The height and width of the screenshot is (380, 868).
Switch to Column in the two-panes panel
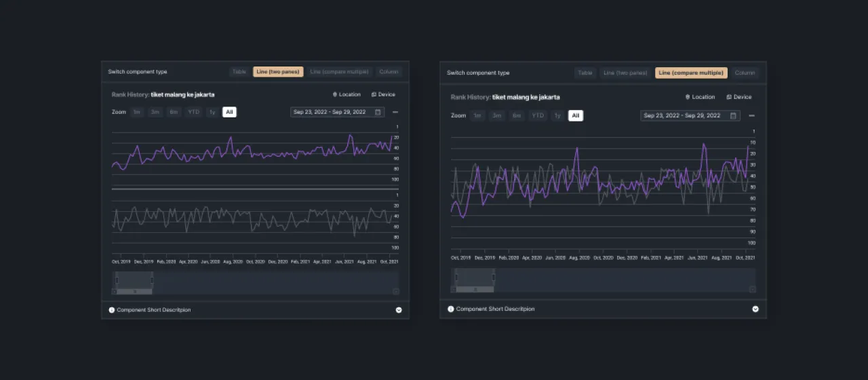pyautogui.click(x=389, y=71)
